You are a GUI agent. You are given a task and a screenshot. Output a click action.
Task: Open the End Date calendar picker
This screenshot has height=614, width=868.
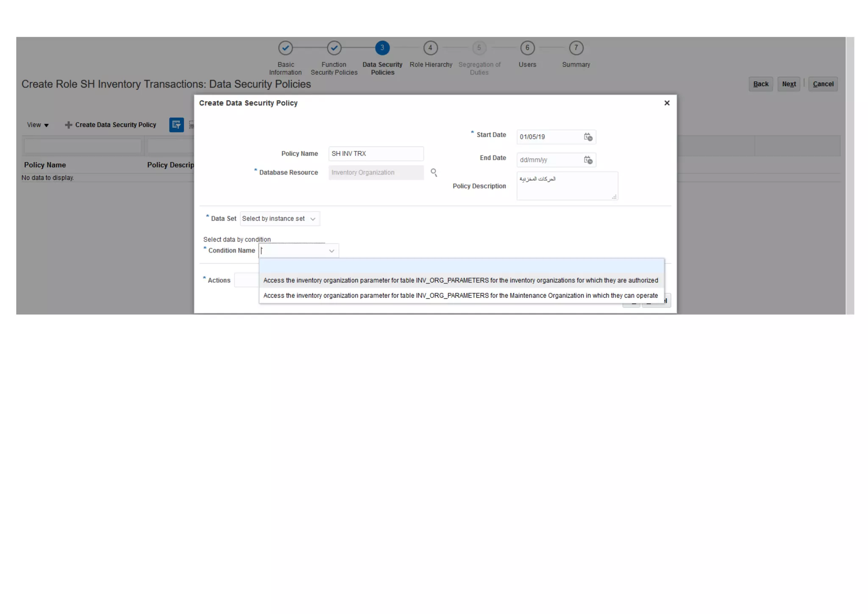(x=588, y=160)
